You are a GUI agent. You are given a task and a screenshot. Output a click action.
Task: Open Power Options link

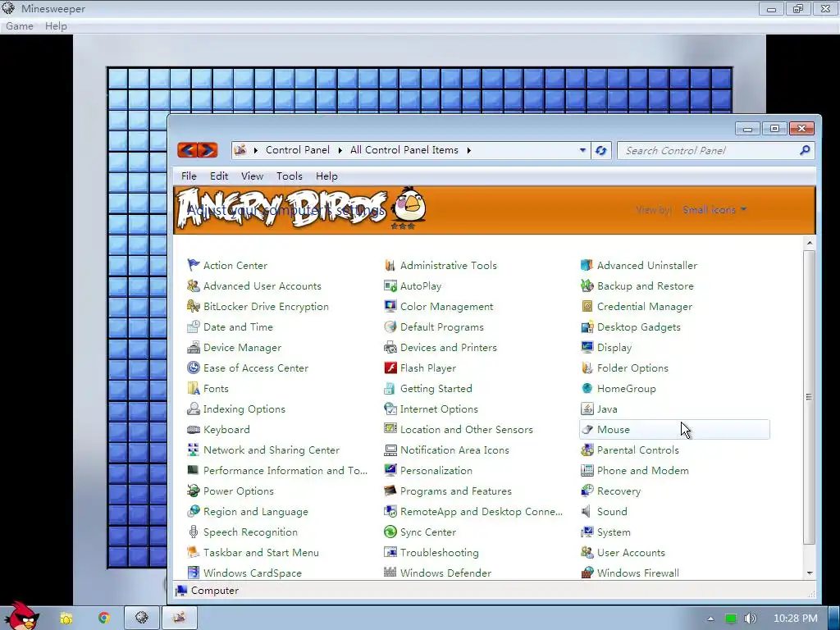(x=239, y=491)
